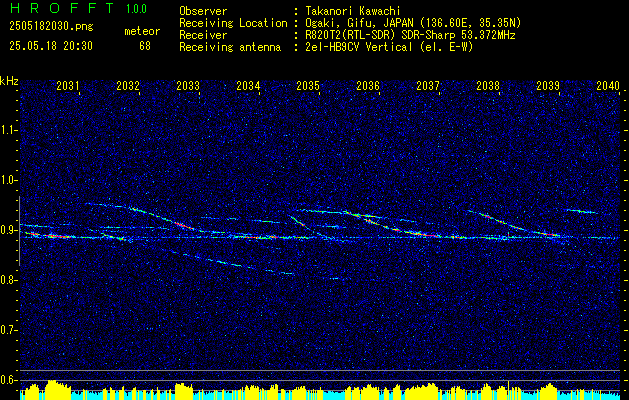Click the date stamp 25.05.18 20:30
629x400 pixels.
tap(51, 46)
